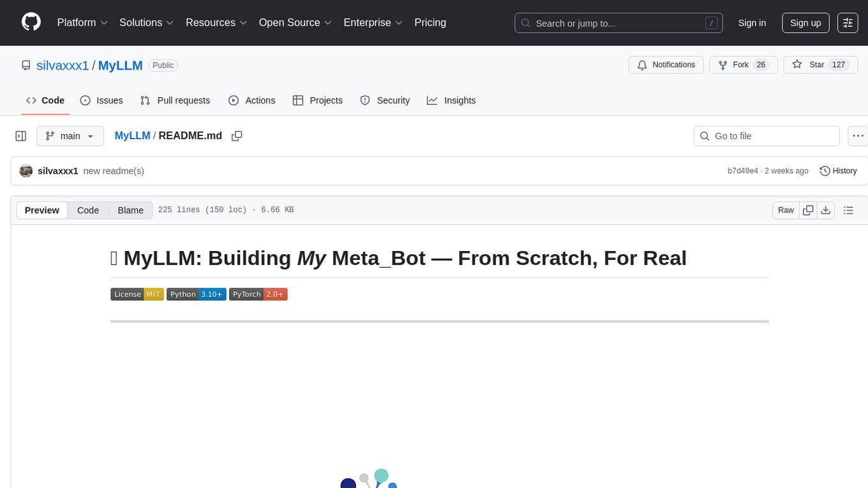Open the silvaxxx1 owner profile link
The image size is (868, 488).
[63, 65]
